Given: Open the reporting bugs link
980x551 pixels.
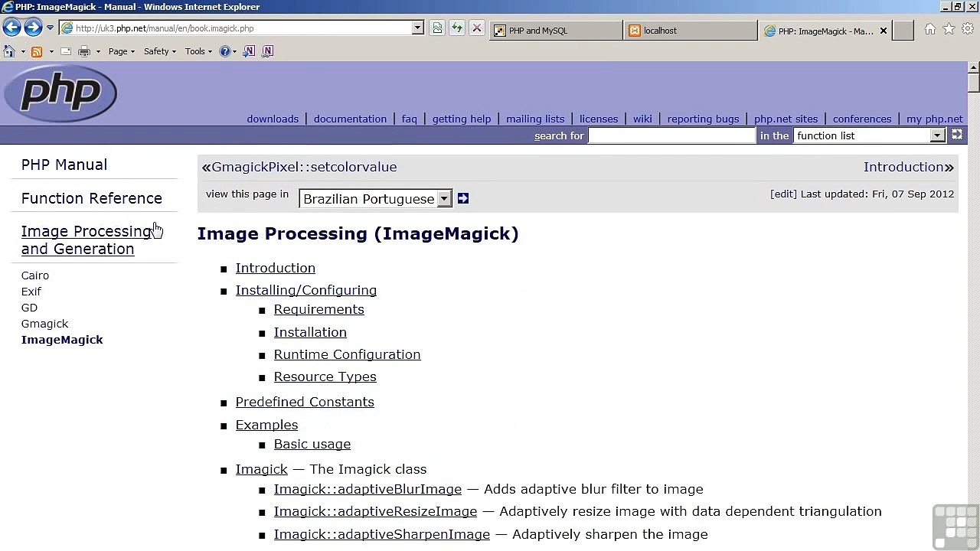Looking at the screenshot, I should pyautogui.click(x=703, y=119).
